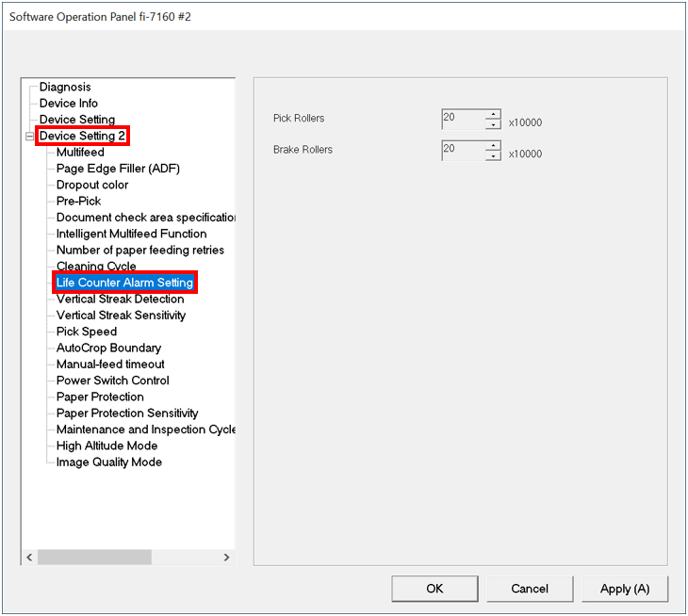Viewport: 688px width, 616px height.
Task: Open Paper Protection settings
Action: click(100, 397)
